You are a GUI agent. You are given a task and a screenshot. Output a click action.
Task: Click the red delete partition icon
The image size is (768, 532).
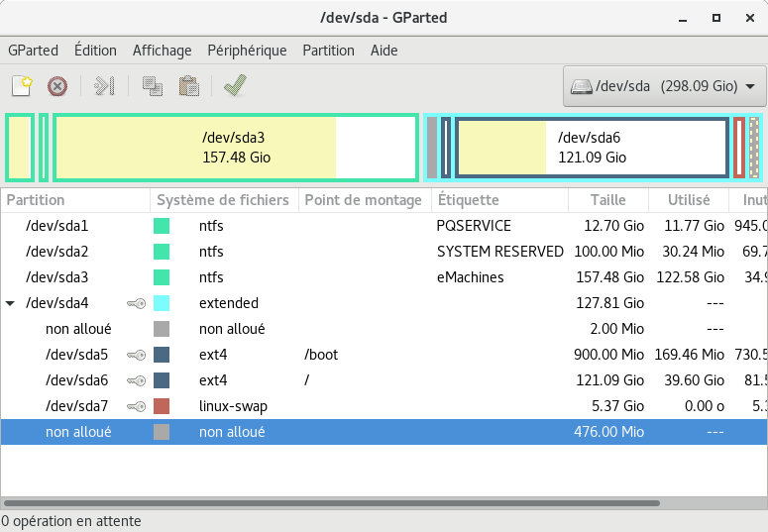pos(57,86)
